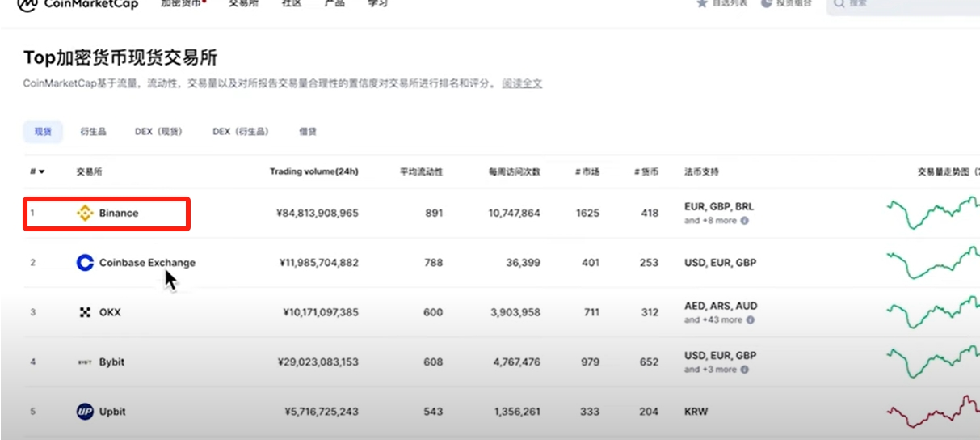Click the 交易量走势图 column header
Screen dimensions: 980x440
pos(948,172)
